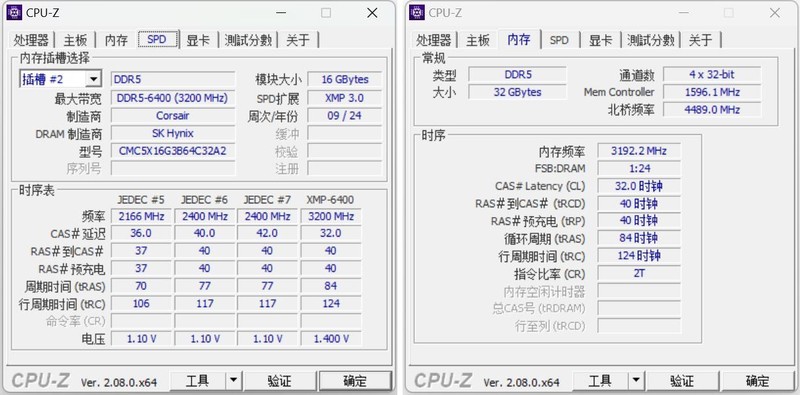Click the 1.400 V XMP voltage cell
Viewport: 800px width, 395px height.
[x=331, y=338]
